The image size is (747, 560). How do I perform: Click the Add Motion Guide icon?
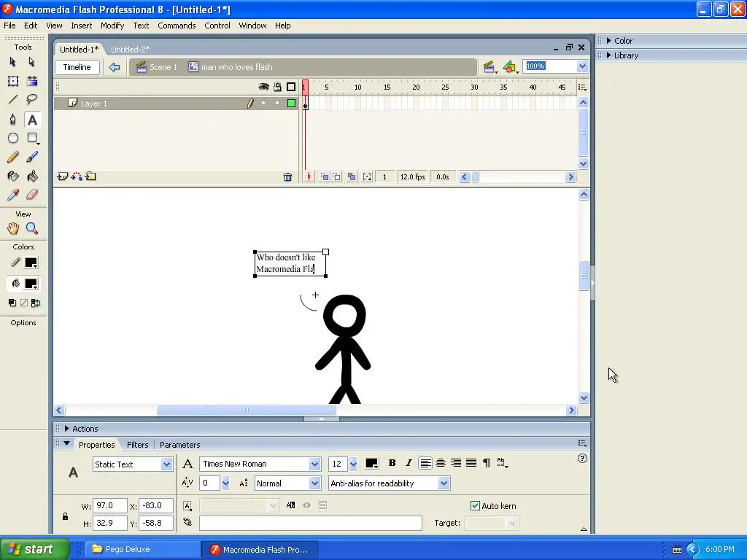[76, 176]
